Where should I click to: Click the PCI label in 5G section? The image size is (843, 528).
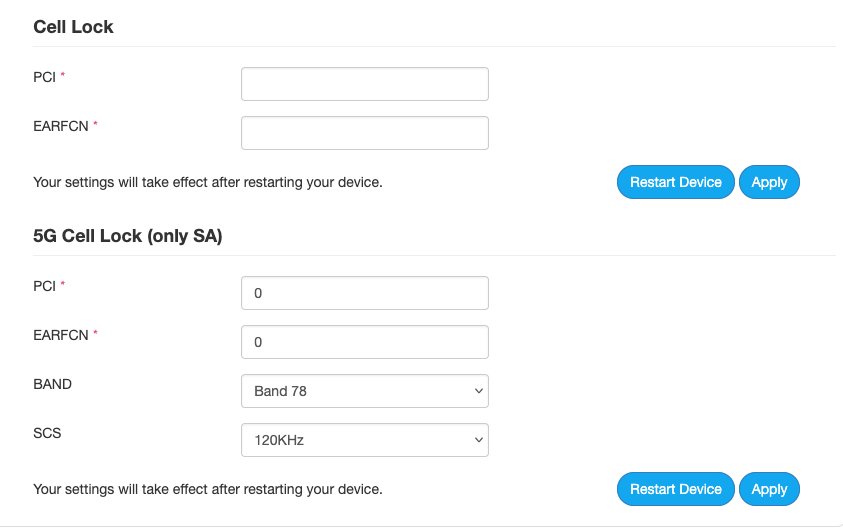pos(46,285)
